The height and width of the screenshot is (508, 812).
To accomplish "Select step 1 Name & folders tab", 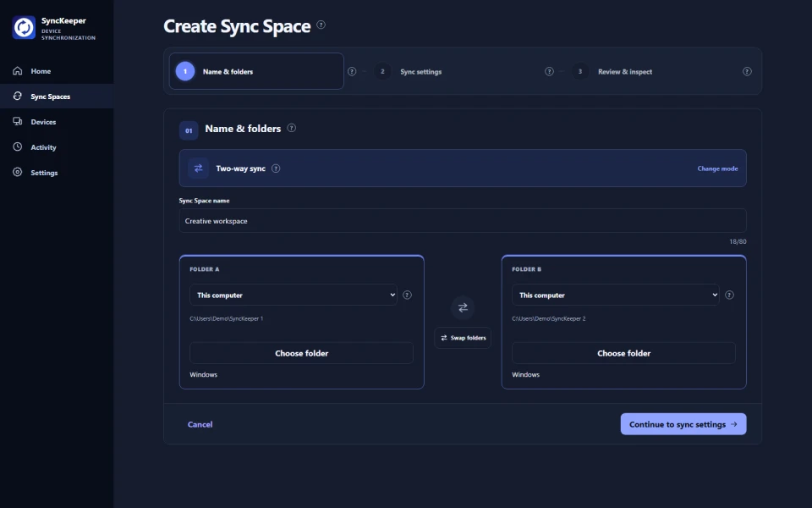I will click(x=256, y=71).
